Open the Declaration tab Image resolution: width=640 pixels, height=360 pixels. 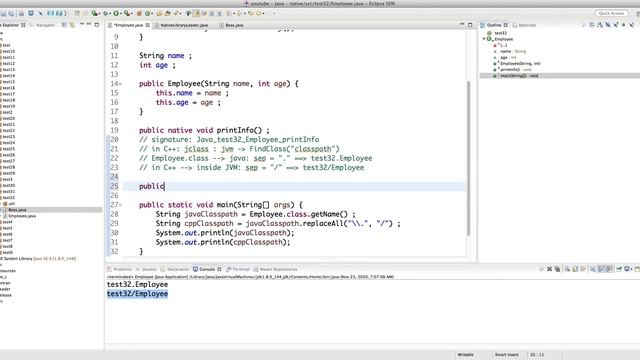coord(178,269)
